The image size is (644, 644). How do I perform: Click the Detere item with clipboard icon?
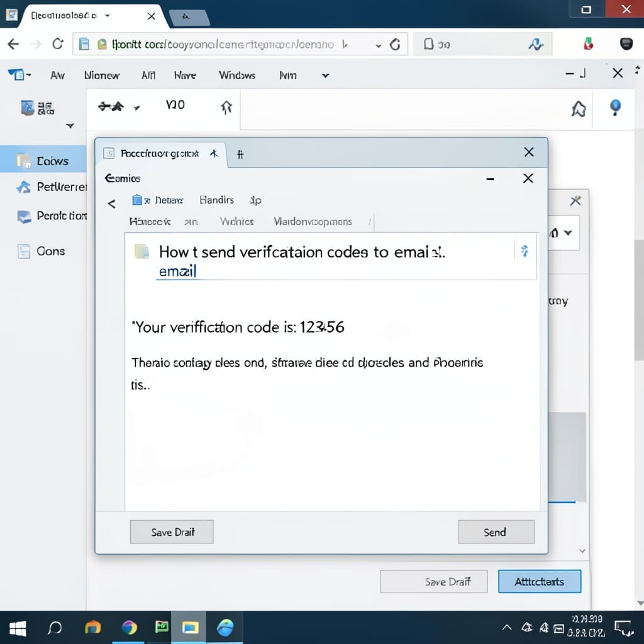tap(158, 200)
